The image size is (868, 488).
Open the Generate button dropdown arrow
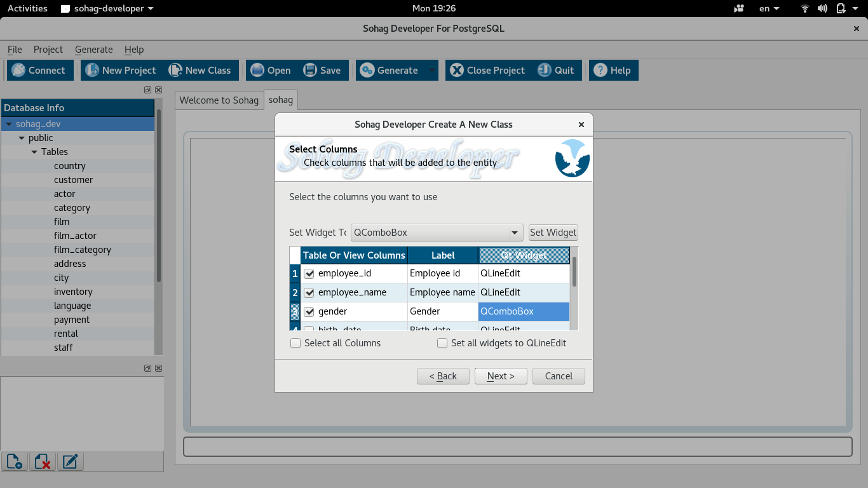tap(432, 71)
